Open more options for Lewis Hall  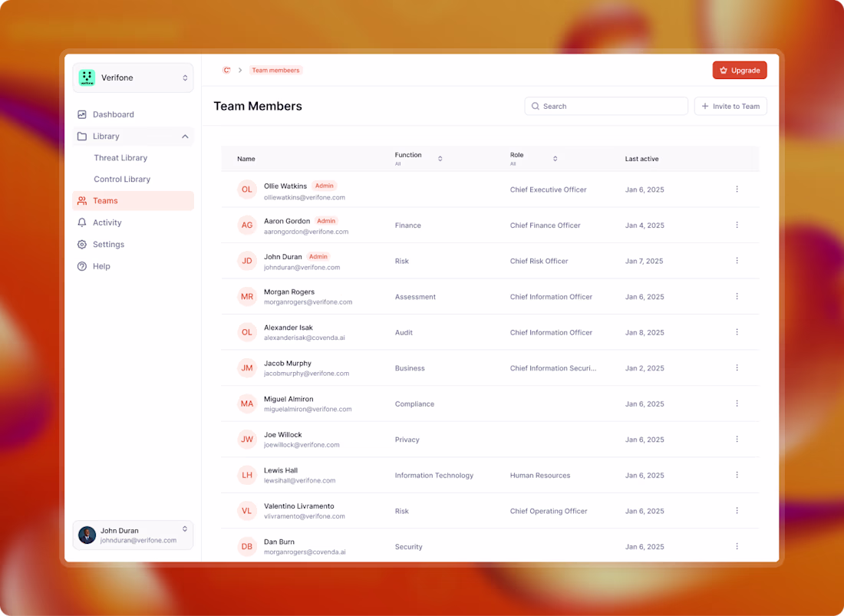737,475
